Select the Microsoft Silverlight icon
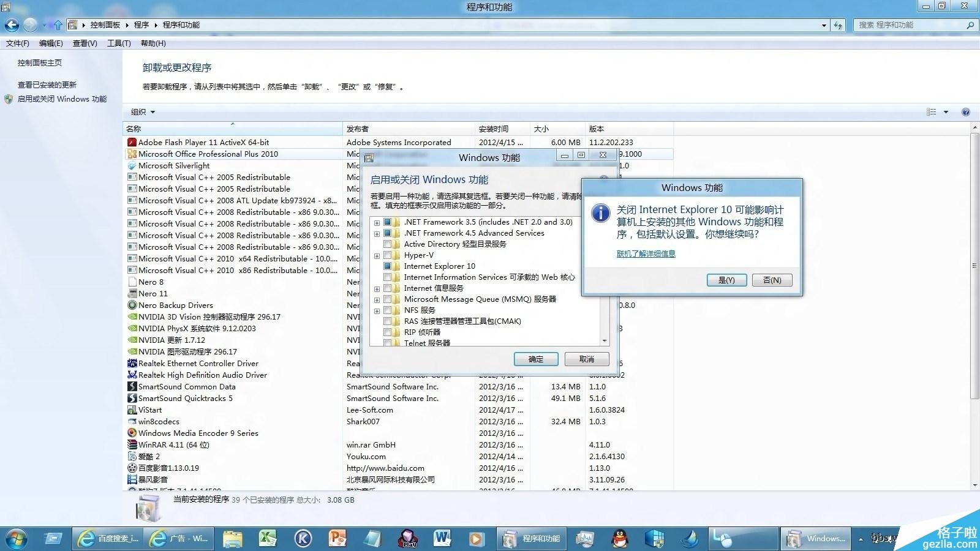This screenshot has height=551, width=980. [132, 165]
